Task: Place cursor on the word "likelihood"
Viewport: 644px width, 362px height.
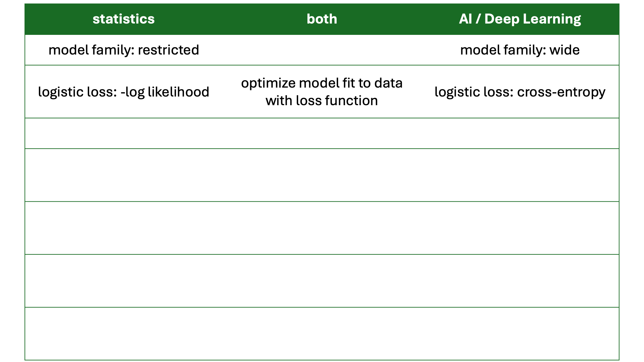Action: (x=178, y=92)
